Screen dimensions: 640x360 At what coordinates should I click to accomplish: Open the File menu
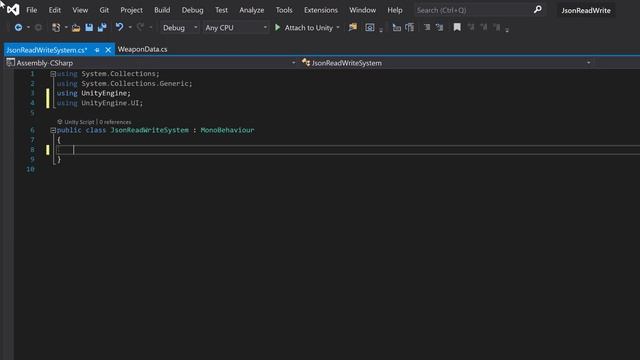[31, 10]
